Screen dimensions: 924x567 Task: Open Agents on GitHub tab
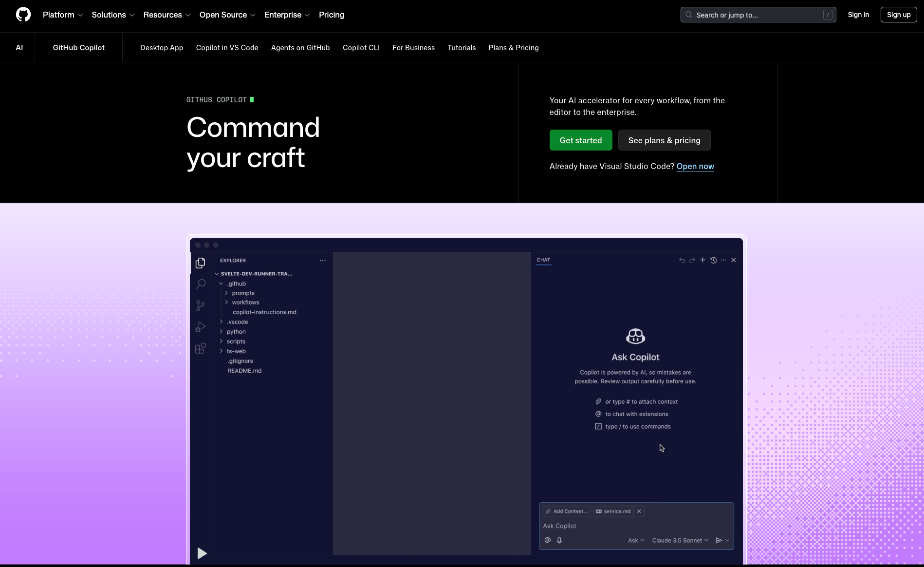300,48
